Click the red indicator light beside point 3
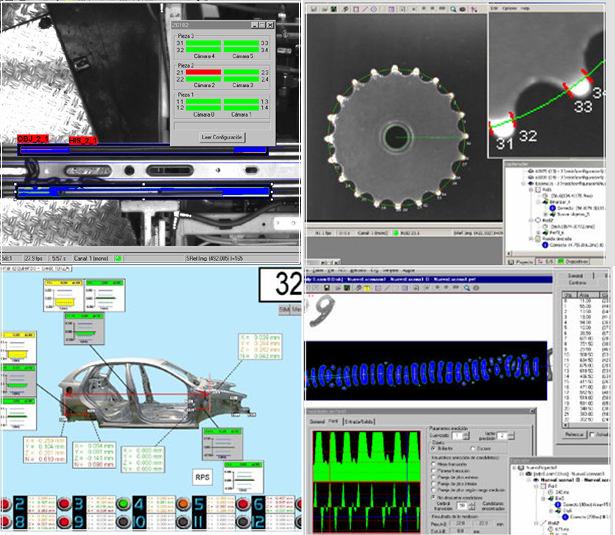 [x=64, y=504]
